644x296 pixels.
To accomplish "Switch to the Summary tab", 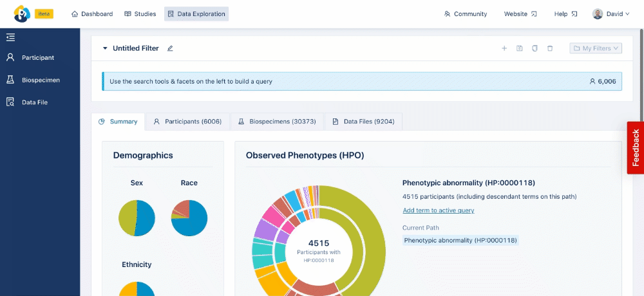I will [118, 122].
